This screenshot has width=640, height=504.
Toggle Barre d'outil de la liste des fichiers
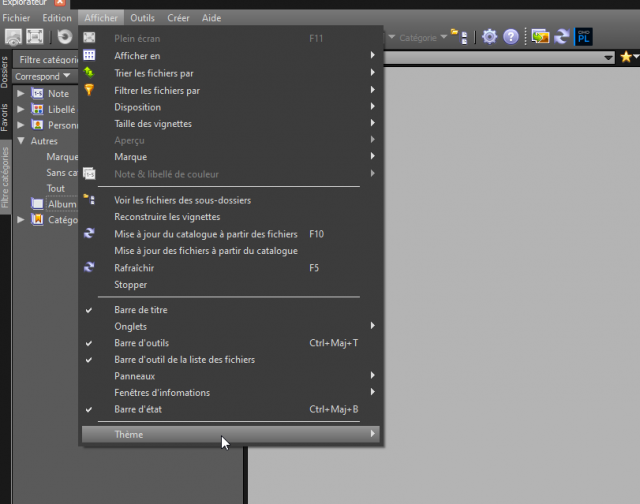[x=231, y=360]
